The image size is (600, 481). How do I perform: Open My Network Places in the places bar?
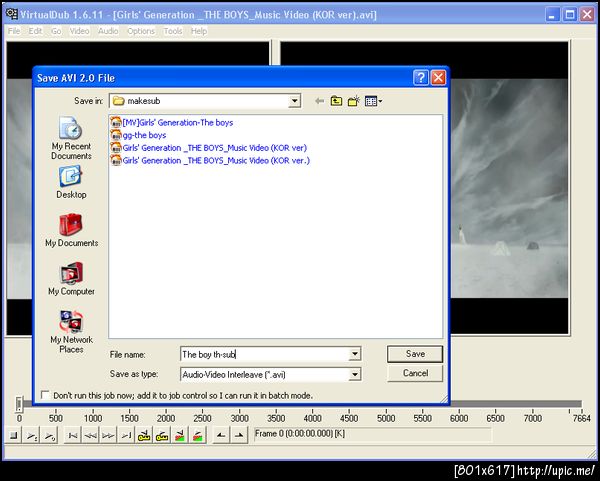tap(71, 332)
